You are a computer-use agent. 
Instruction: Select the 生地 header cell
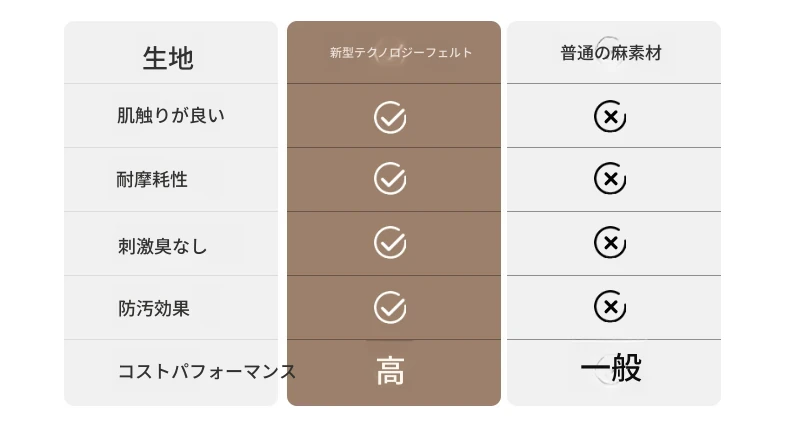point(171,52)
